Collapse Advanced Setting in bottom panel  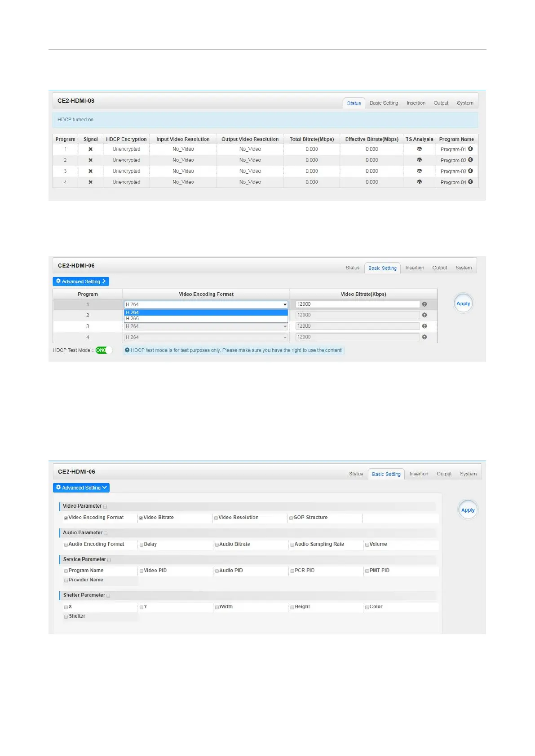click(x=81, y=488)
